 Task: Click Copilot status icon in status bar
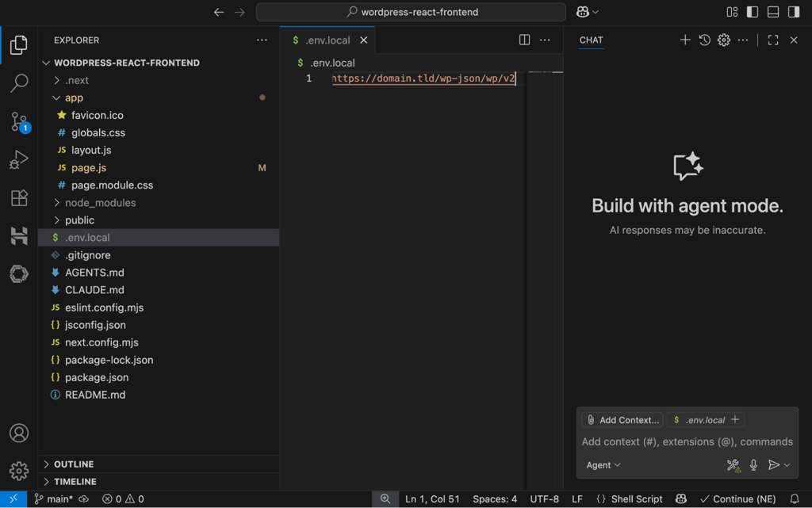[x=681, y=498]
